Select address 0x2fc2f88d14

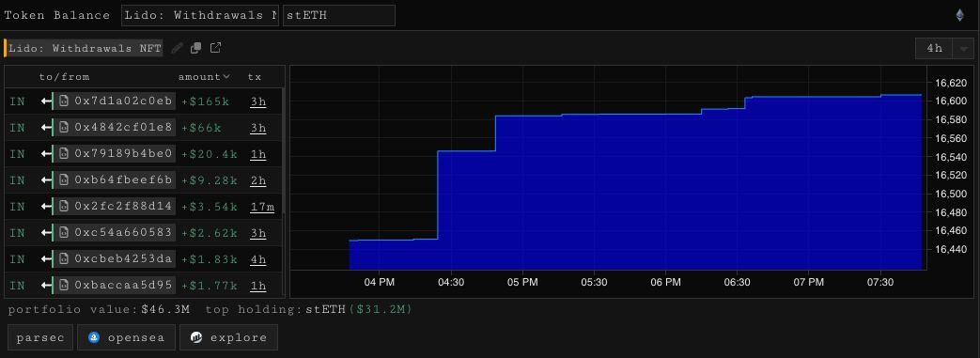coord(123,206)
